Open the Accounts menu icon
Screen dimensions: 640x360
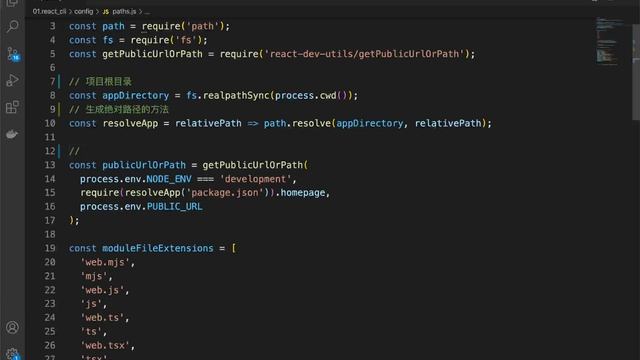tap(12, 327)
